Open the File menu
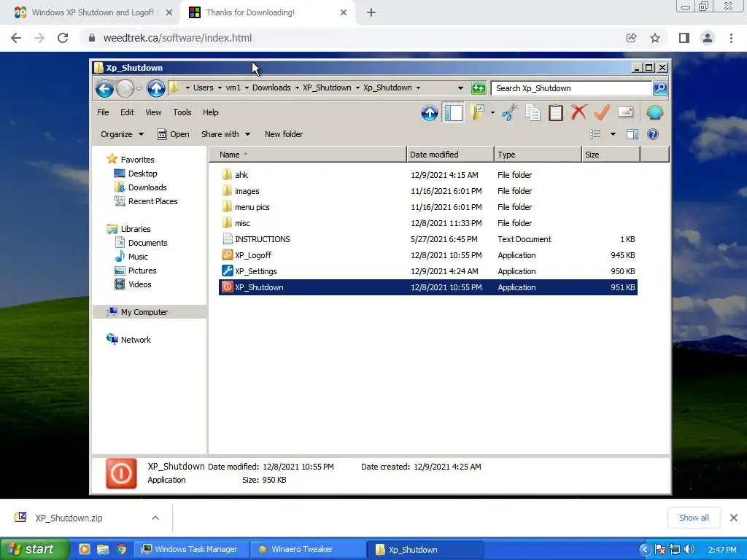The image size is (747, 560). (103, 112)
